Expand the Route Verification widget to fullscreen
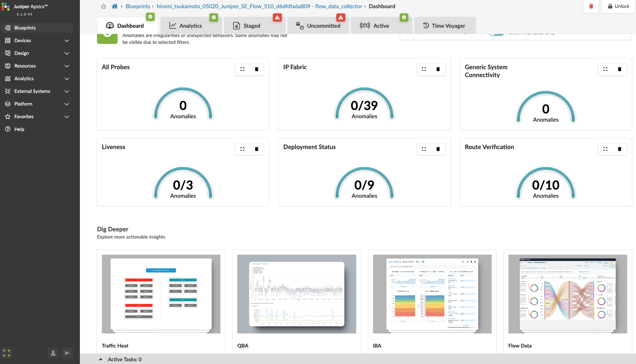 pyautogui.click(x=605, y=149)
